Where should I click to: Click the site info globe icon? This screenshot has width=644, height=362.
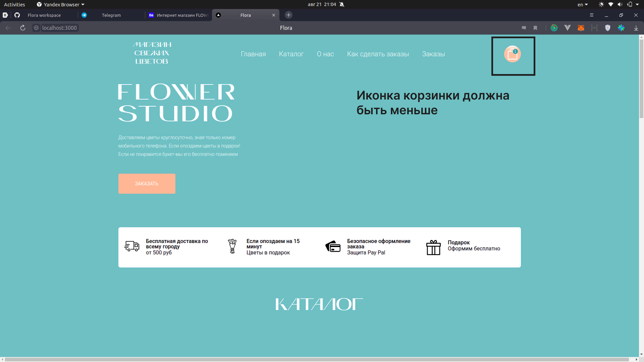pyautogui.click(x=36, y=28)
